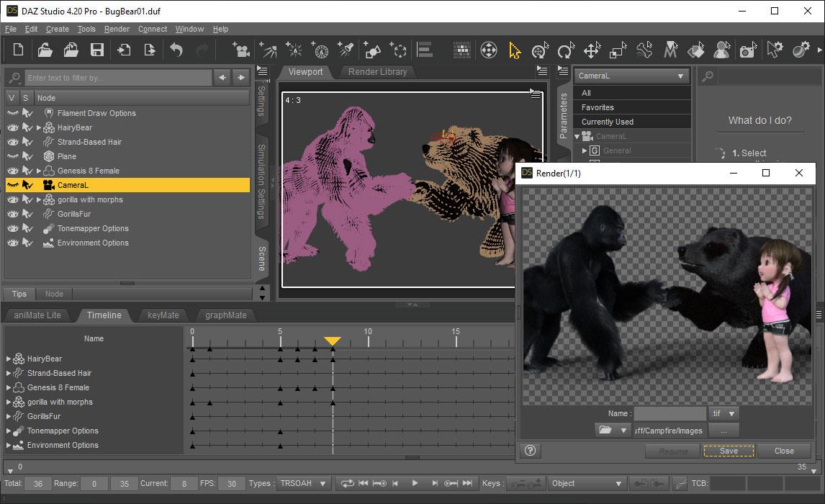Toggle visibility of GorillsFur node
Image resolution: width=825 pixels, height=504 pixels.
coord(12,214)
